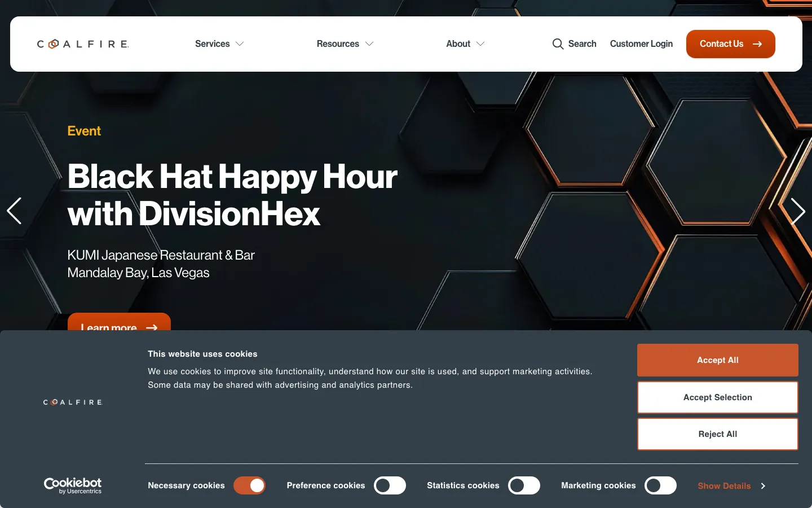Click the Coalfire logo in the cookie banner

click(x=73, y=402)
